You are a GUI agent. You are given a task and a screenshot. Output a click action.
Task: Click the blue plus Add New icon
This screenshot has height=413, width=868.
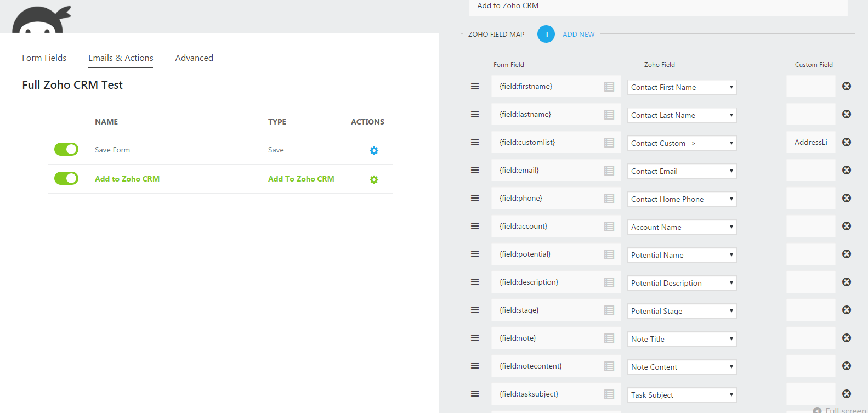click(546, 34)
